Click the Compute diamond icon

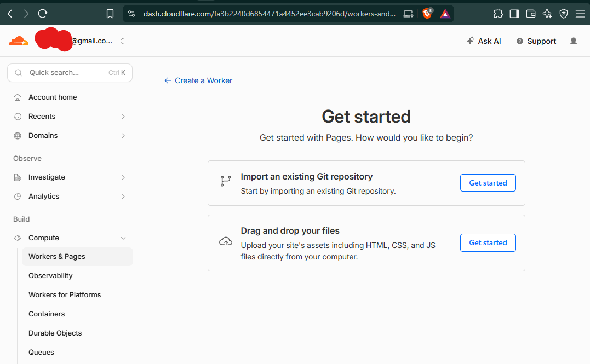pyautogui.click(x=18, y=238)
